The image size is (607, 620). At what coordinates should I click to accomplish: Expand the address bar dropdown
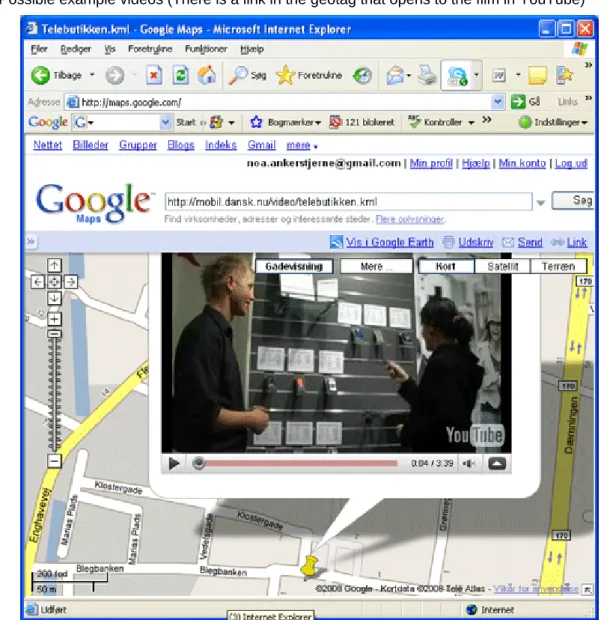pos(497,102)
